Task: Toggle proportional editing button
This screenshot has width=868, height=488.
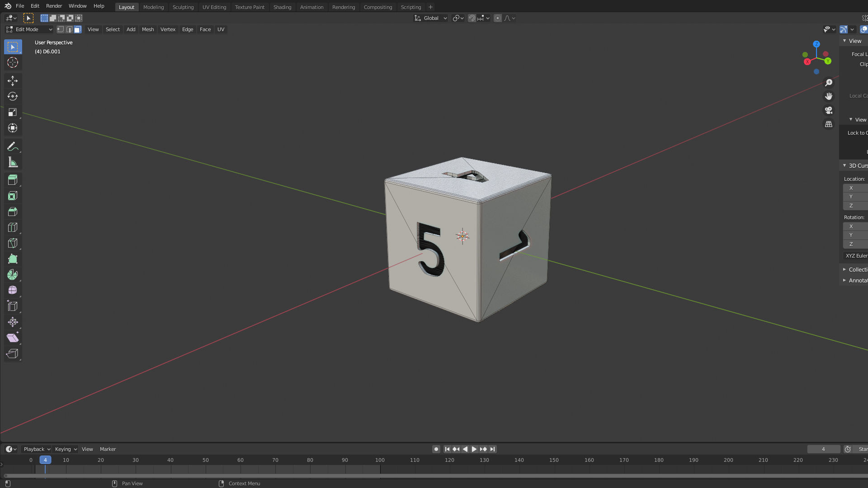Action: point(498,18)
